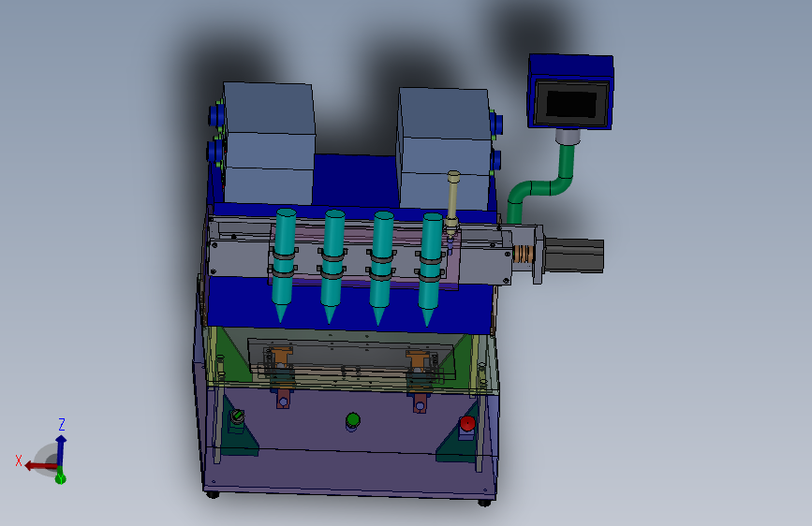The image size is (812, 526).
Task: Select the left orange clamp bracket in the fixture
Action: click(281, 356)
